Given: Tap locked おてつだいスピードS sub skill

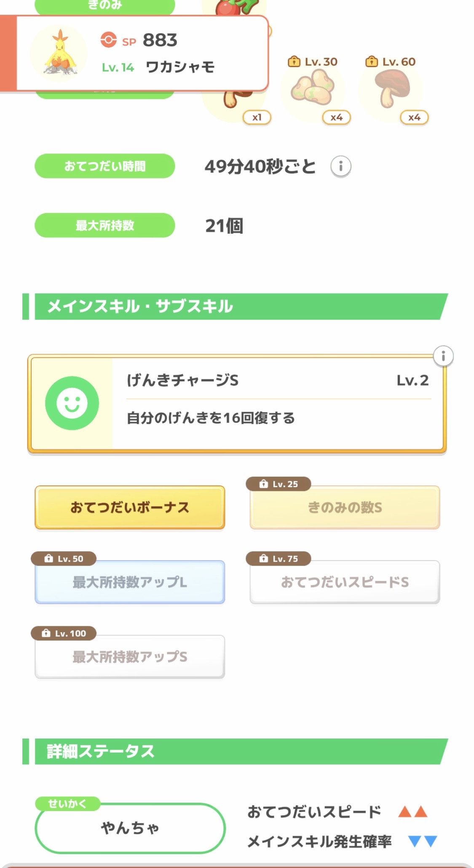Looking at the screenshot, I should point(345,582).
